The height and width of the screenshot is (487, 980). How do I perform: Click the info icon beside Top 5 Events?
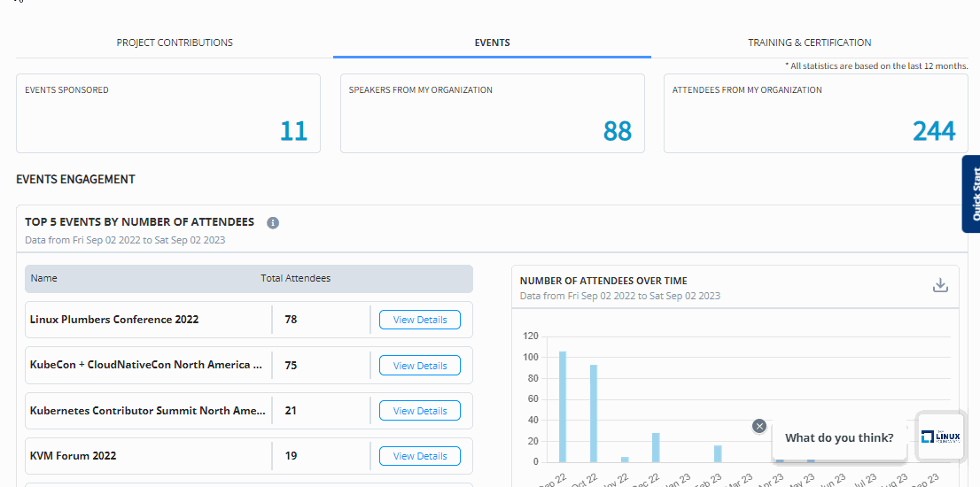point(273,223)
